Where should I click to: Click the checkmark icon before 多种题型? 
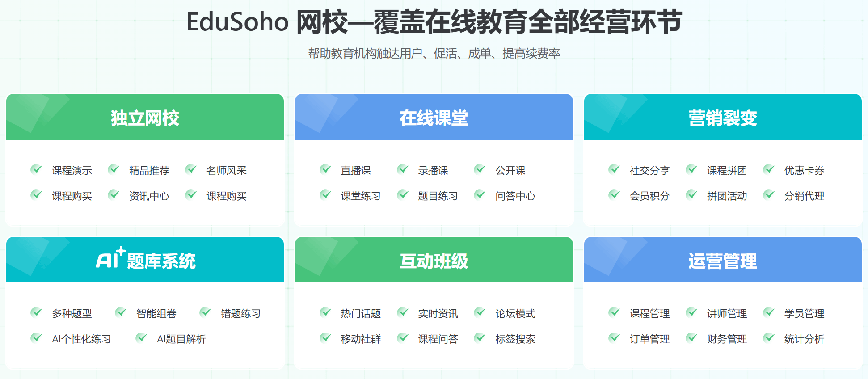(x=36, y=312)
